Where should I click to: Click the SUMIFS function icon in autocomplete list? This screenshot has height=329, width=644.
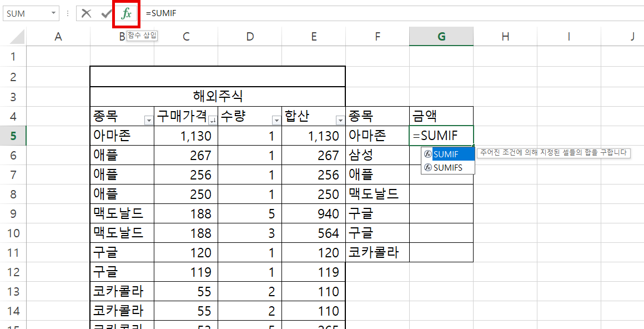[x=427, y=167]
